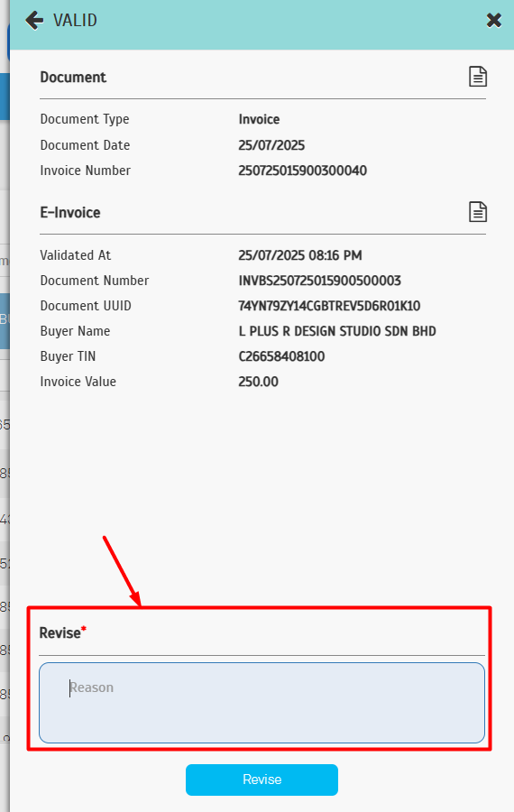Click the Document Date 25/07/2025
This screenshot has width=514, height=812.
pos(271,145)
